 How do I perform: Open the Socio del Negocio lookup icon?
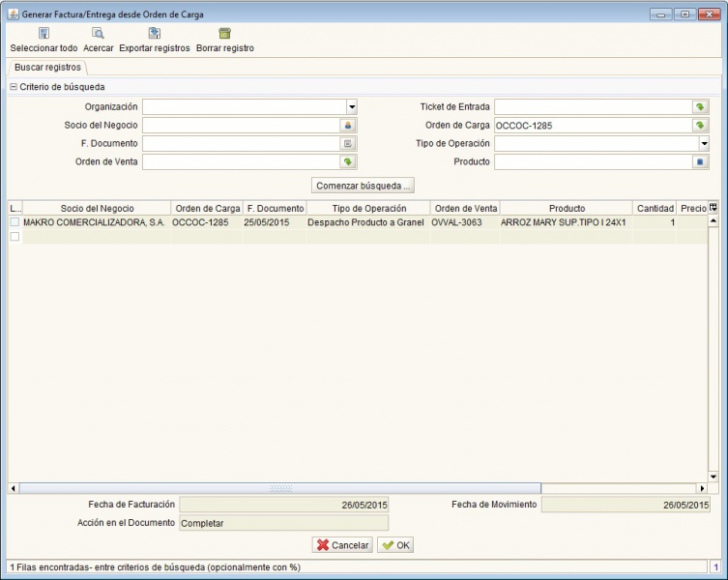coord(348,126)
